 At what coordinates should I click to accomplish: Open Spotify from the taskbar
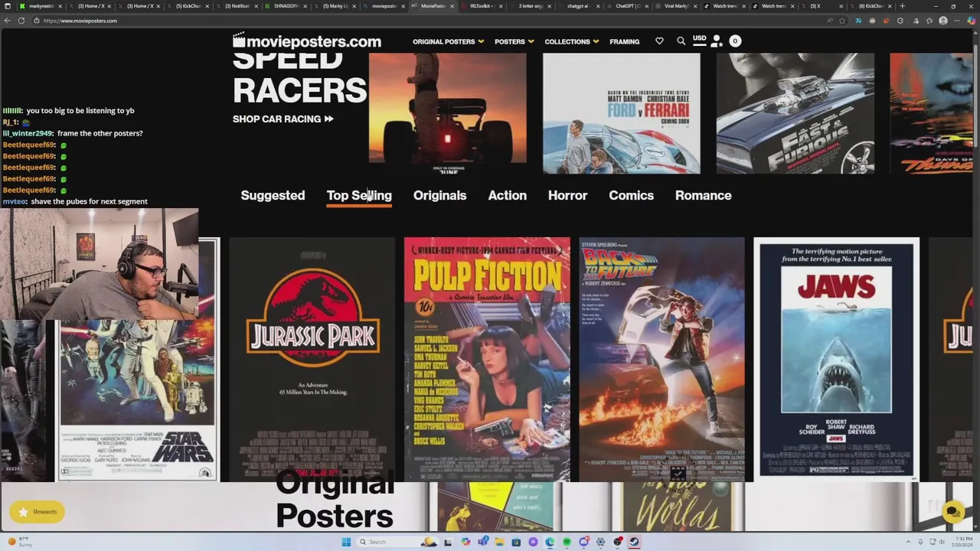pos(567,542)
